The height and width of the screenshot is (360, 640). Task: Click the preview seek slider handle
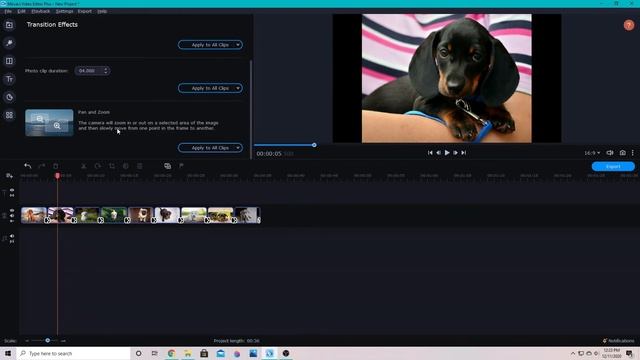point(314,145)
